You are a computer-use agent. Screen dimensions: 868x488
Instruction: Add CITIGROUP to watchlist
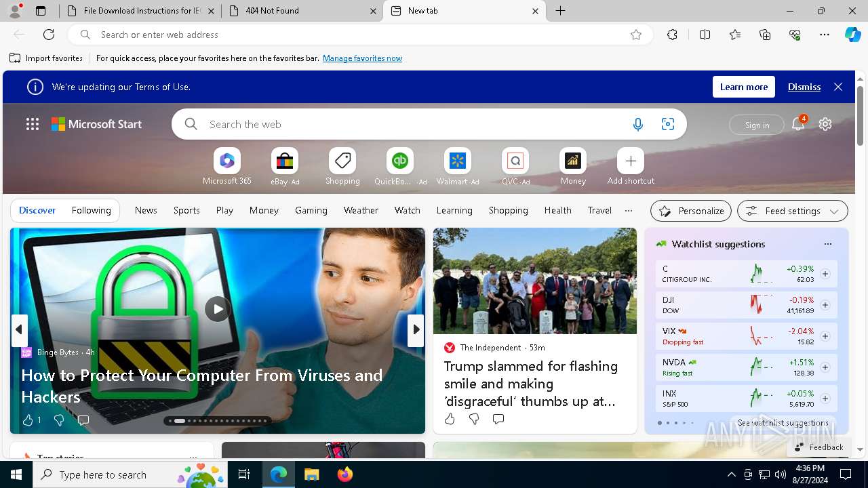pos(825,274)
